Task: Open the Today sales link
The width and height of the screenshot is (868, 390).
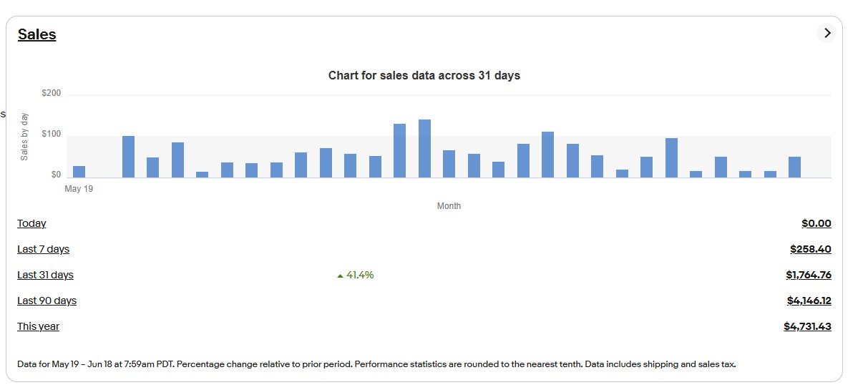Action: [x=31, y=223]
